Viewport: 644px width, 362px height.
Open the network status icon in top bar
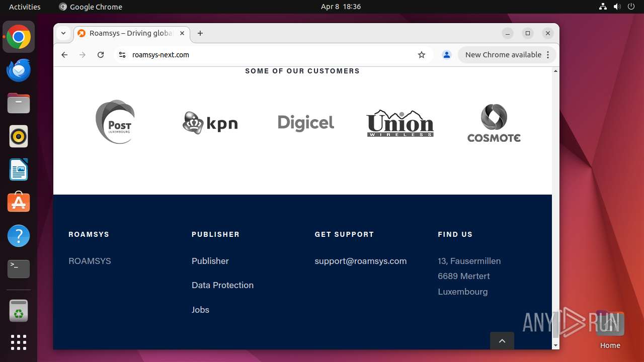[603, 7]
